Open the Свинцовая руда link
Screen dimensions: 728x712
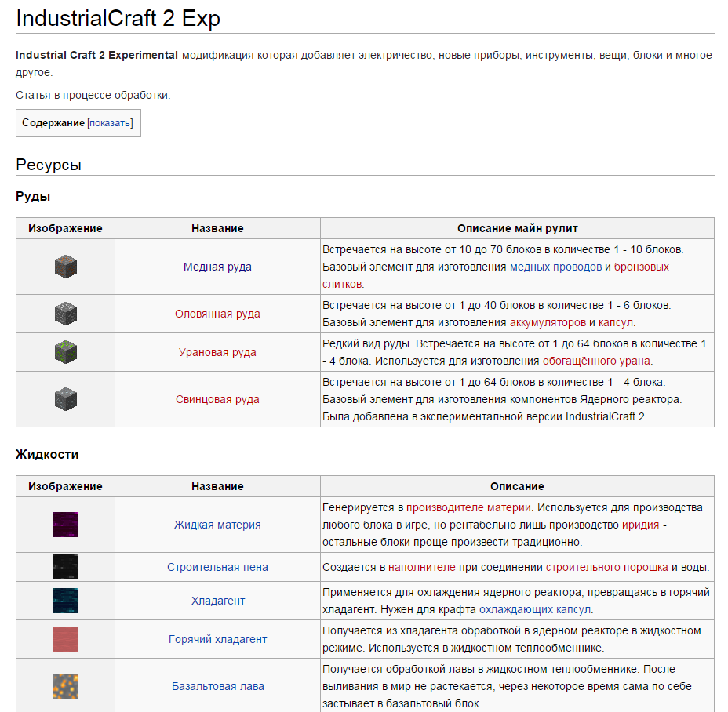217,399
